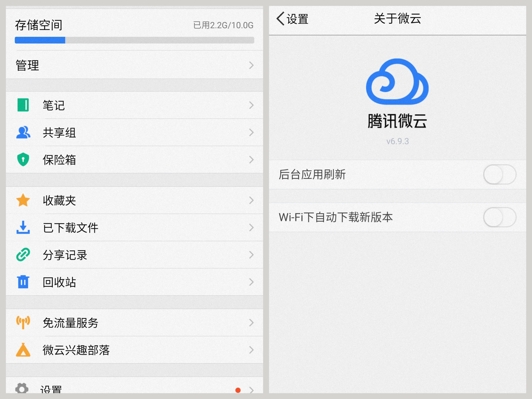Image resolution: width=532 pixels, height=399 pixels.
Task: Open 笔记 via its right chevron
Action: tap(251, 105)
